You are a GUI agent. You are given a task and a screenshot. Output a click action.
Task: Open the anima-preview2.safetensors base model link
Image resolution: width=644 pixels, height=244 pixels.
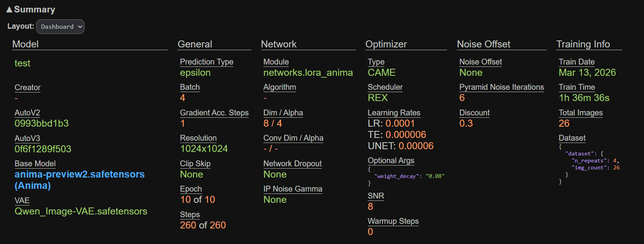click(x=79, y=180)
